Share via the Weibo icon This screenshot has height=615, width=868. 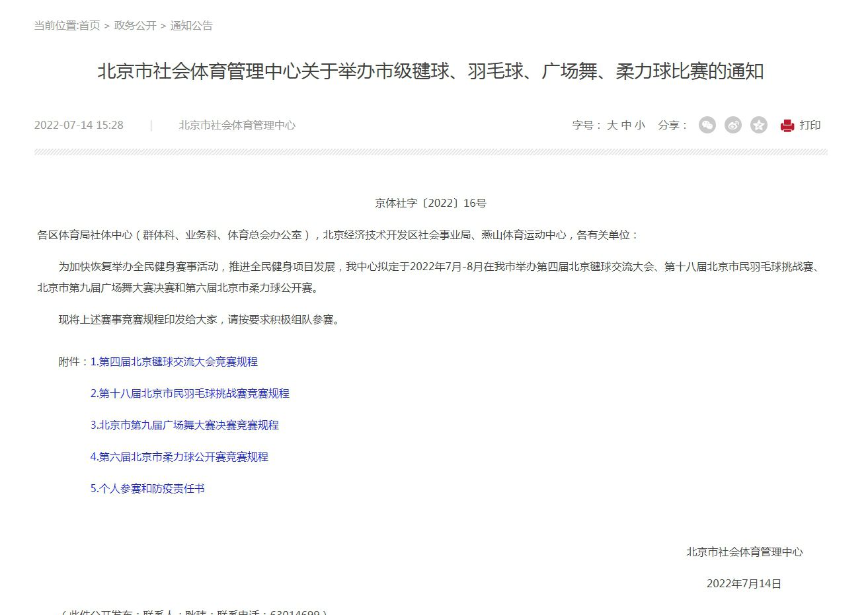point(733,125)
